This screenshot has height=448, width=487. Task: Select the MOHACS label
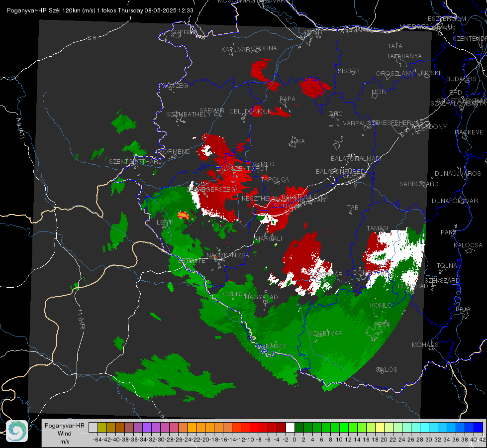click(425, 345)
